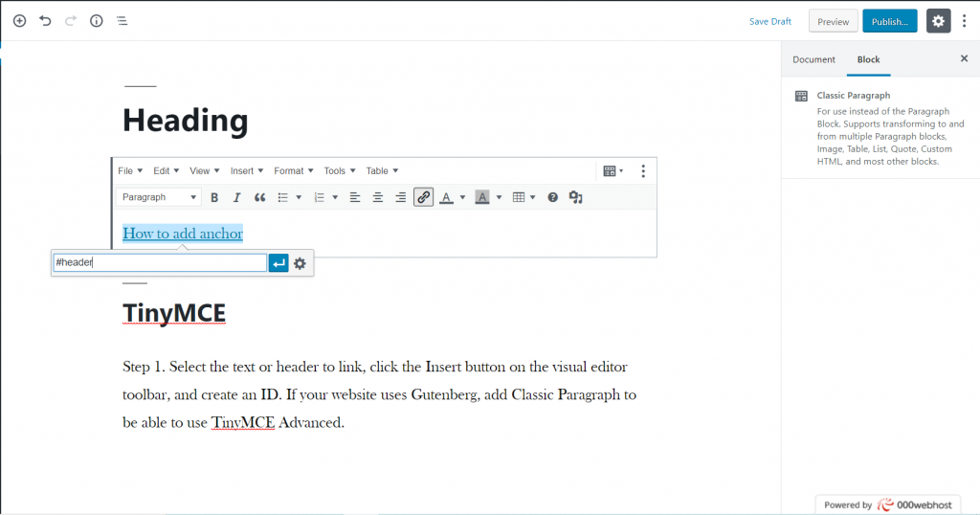Viewport: 980px width, 515px height.
Task: Click the 'How to add anchor' link
Action: [x=183, y=234]
